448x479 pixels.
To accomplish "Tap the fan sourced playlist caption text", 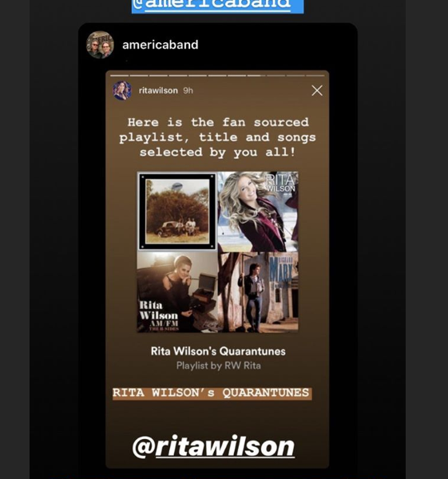I will coord(217,137).
